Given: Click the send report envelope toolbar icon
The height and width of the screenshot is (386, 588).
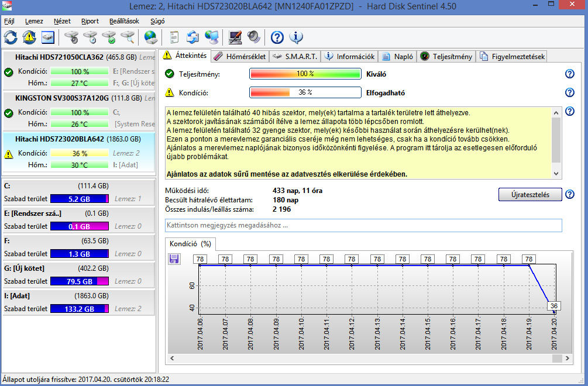Looking at the screenshot, I should (192, 37).
